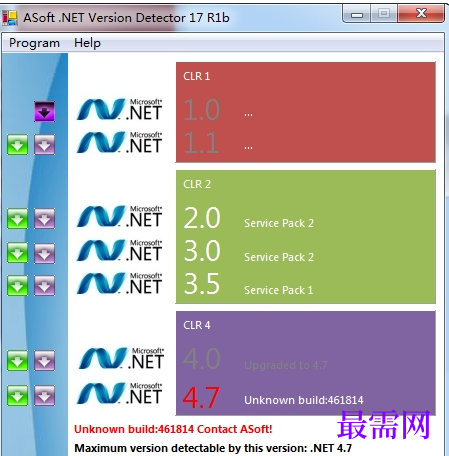
Task: Click the Microsoft .NET logo beside 4.7
Action: (120, 393)
